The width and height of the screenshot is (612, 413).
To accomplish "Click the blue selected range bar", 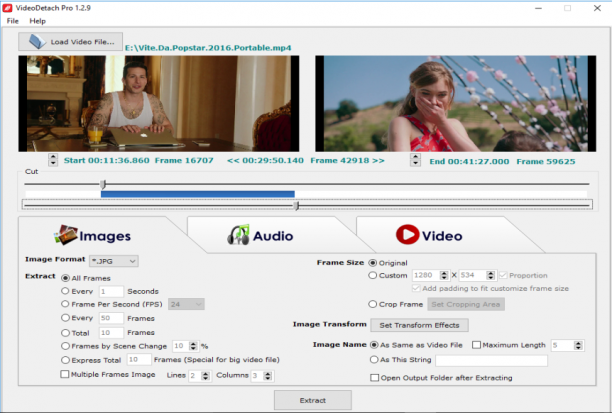I will coord(197,194).
